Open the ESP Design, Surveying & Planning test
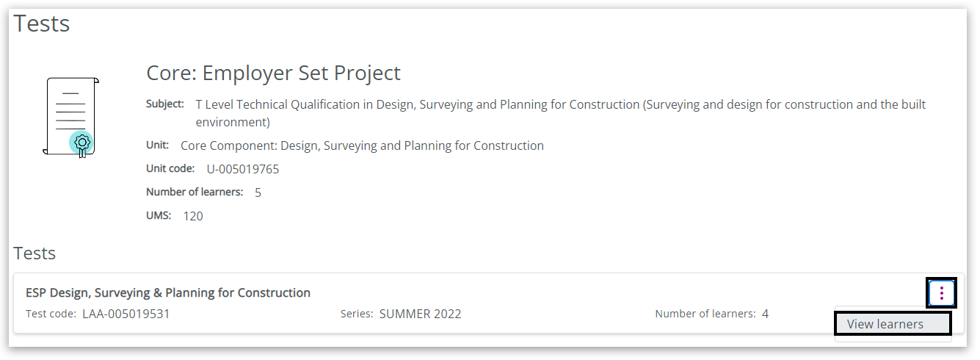Image resolution: width=980 pixels, height=360 pixels. tap(167, 292)
